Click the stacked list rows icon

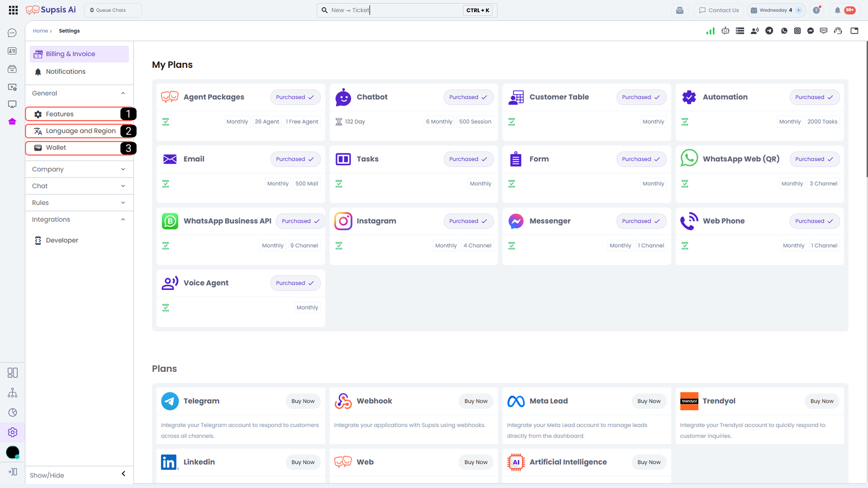point(740,31)
